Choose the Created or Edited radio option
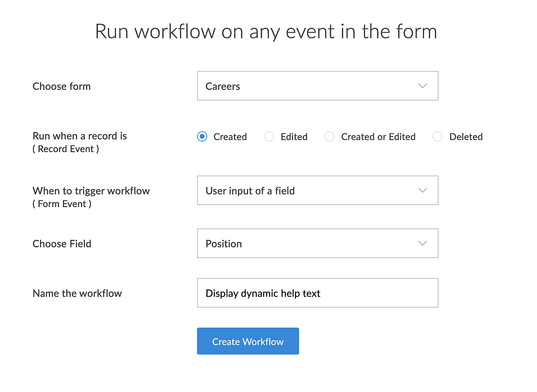Image resolution: width=537 pixels, height=392 pixels. pyautogui.click(x=330, y=137)
